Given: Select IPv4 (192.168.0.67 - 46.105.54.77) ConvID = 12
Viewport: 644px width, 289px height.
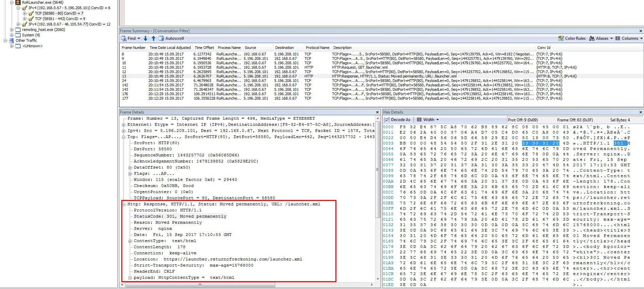Looking at the screenshot, I should (69, 24).
